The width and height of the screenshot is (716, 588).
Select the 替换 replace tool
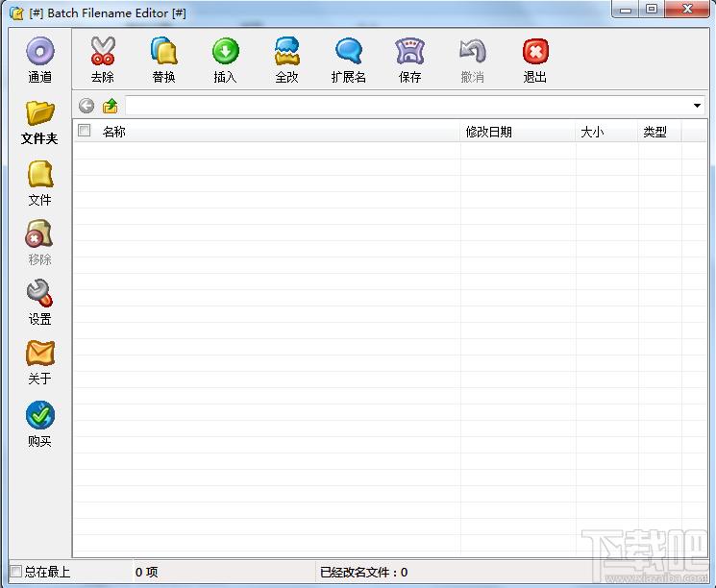pos(163,60)
